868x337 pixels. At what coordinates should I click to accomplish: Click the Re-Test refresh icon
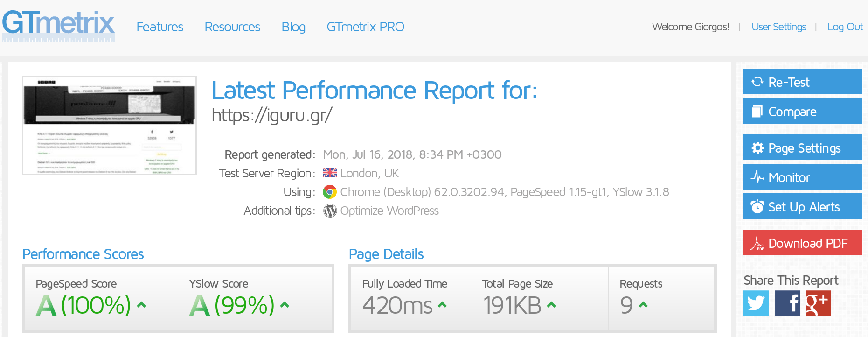[757, 82]
